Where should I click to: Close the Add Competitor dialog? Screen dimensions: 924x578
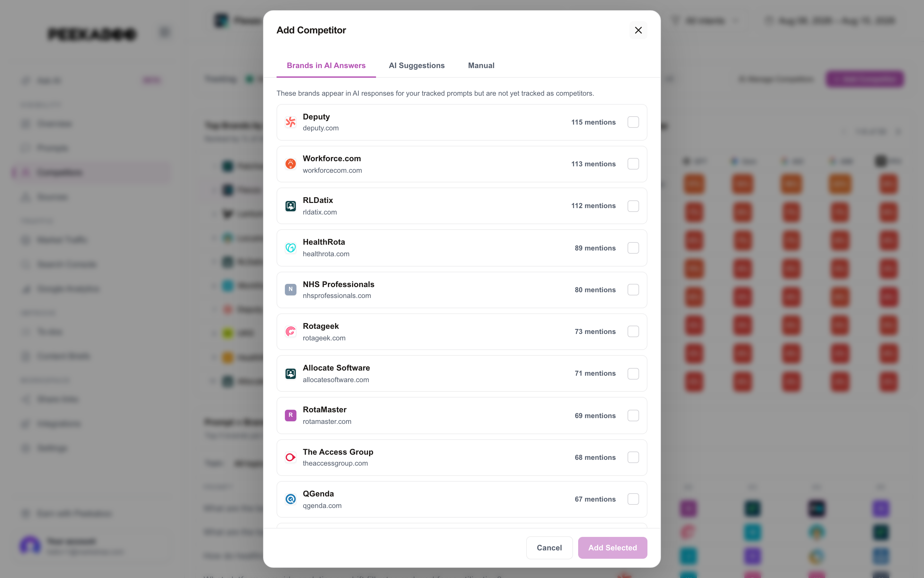(638, 30)
